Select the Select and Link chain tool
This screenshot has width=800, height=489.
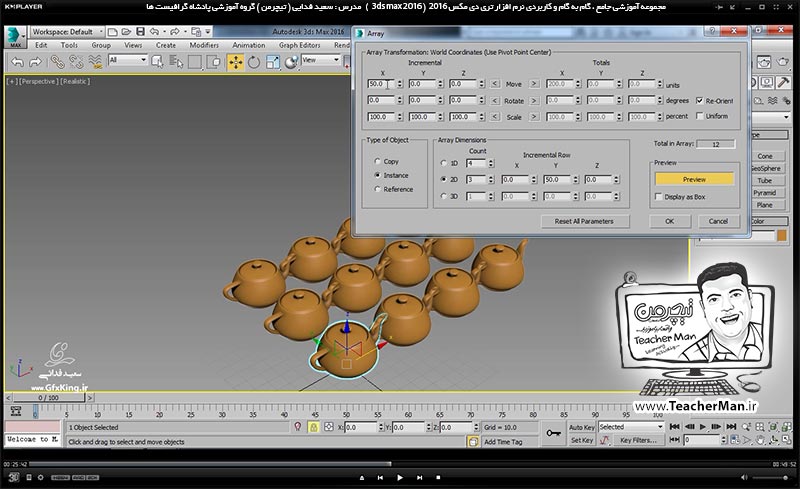coord(57,63)
